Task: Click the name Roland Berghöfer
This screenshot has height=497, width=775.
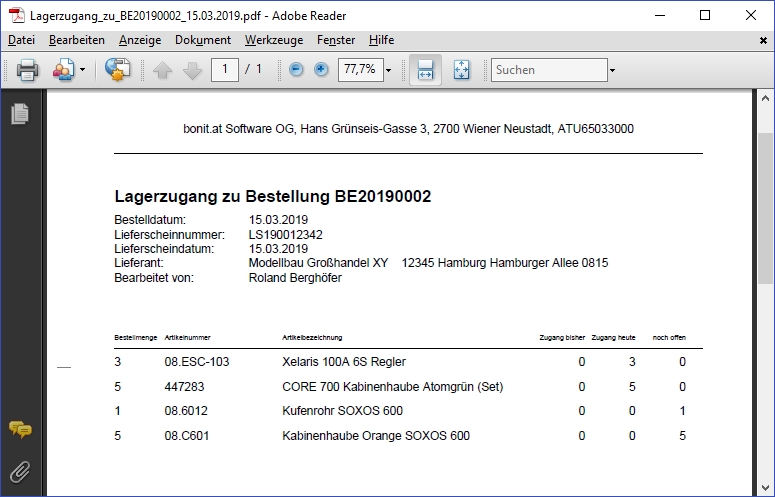Action: click(x=295, y=278)
